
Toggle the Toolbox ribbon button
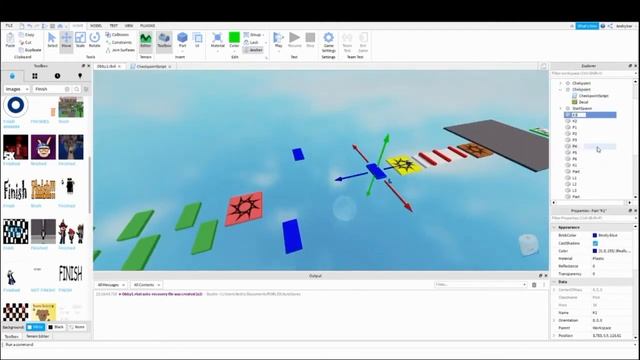pyautogui.click(x=164, y=40)
